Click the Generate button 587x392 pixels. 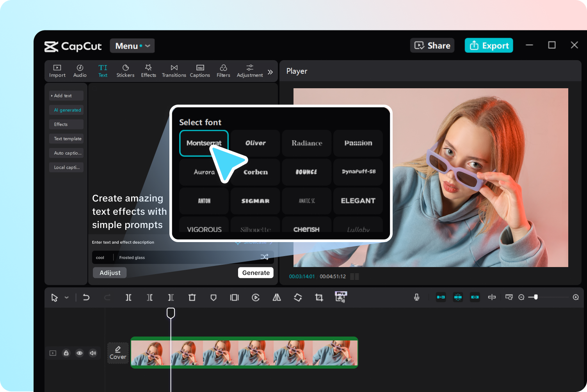256,273
